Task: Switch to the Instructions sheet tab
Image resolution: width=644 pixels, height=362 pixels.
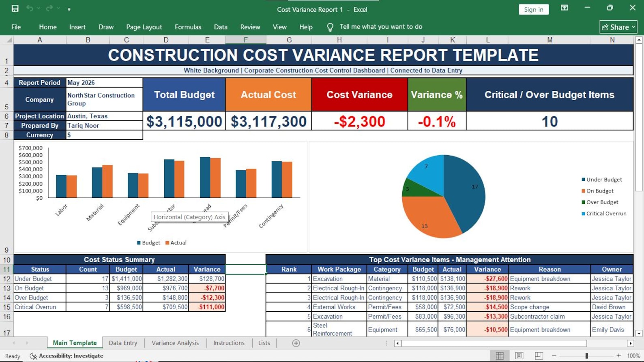Action: click(229, 343)
